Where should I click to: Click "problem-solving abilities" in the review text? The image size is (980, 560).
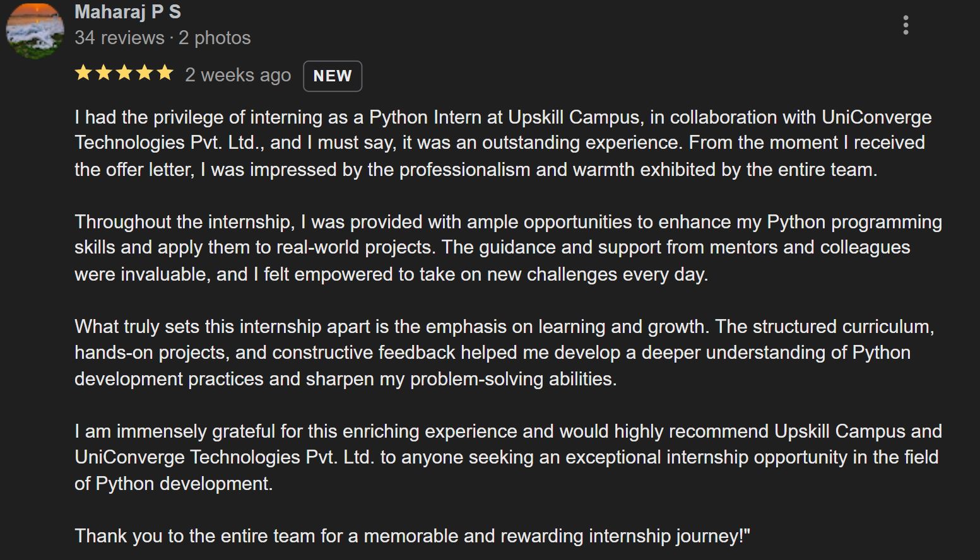[513, 379]
